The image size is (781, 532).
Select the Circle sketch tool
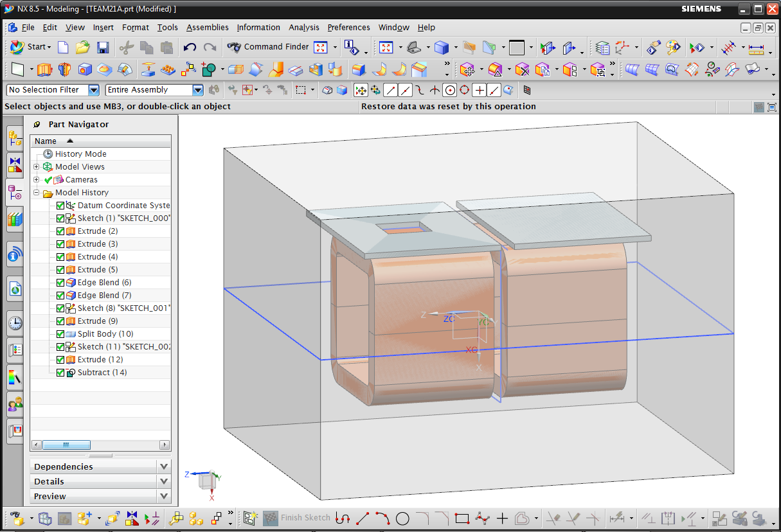402,518
